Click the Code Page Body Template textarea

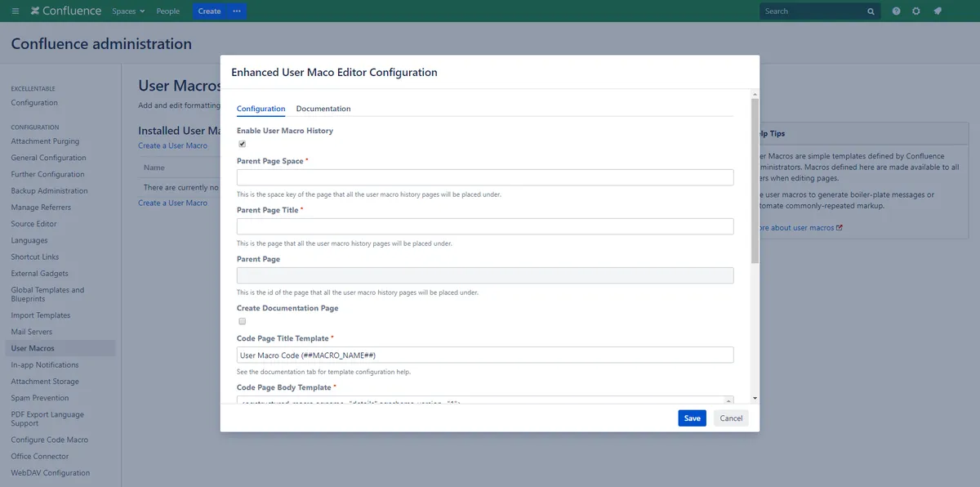(x=485, y=400)
